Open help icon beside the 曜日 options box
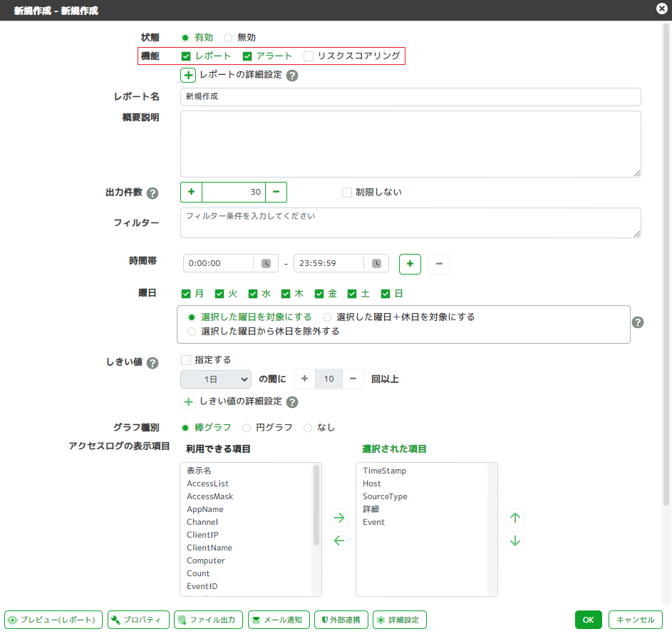The height and width of the screenshot is (634, 672). click(x=638, y=322)
